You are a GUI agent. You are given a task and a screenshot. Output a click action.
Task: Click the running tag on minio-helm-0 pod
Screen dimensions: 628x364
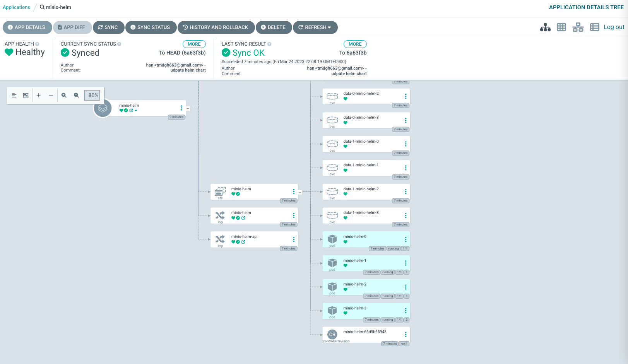tap(394, 249)
